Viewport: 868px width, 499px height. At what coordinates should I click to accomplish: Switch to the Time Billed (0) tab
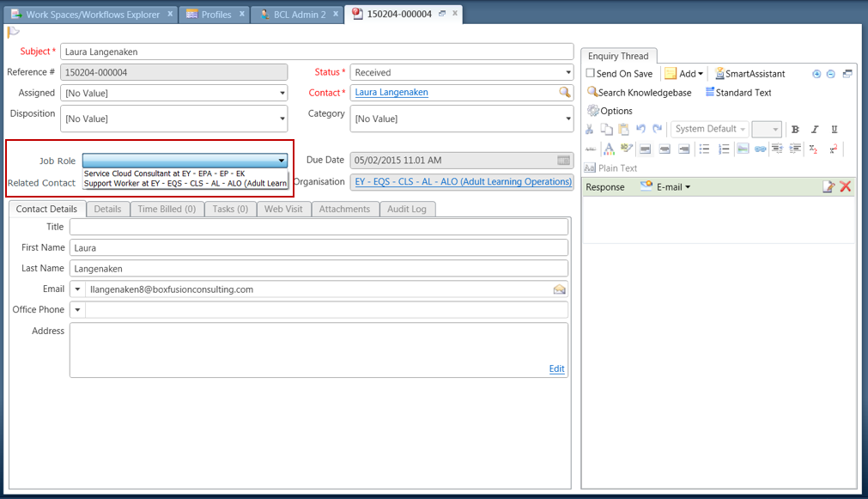click(167, 209)
